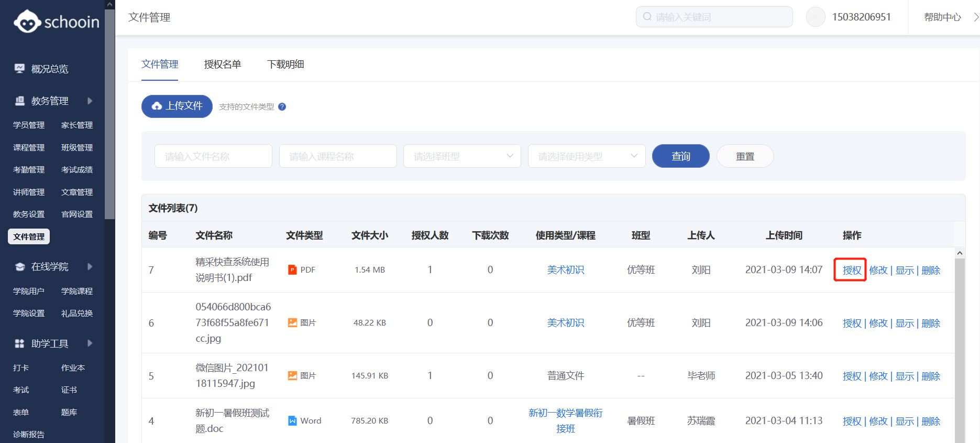Focus the 请输入课程名称 input field
Screen dimensions: 980x443
click(x=338, y=156)
